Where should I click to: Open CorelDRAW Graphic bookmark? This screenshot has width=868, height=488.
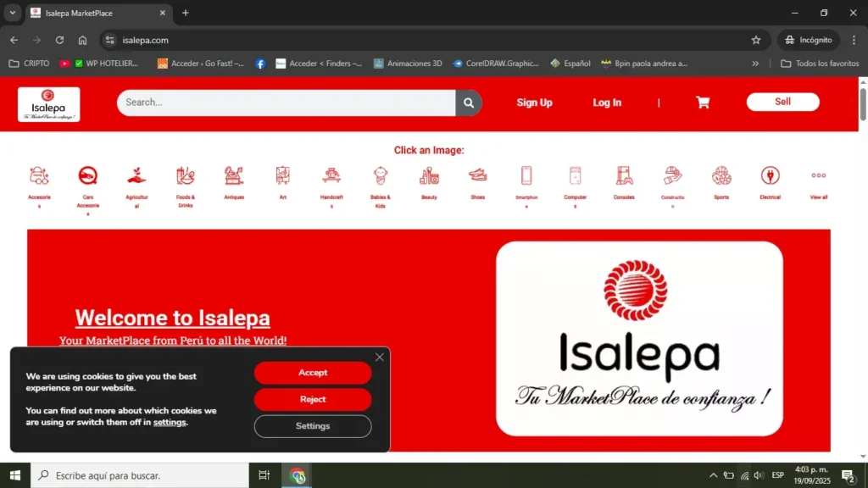click(495, 64)
